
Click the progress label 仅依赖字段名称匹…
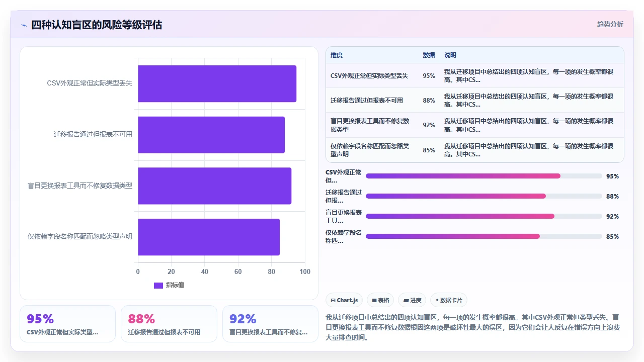pyautogui.click(x=344, y=236)
